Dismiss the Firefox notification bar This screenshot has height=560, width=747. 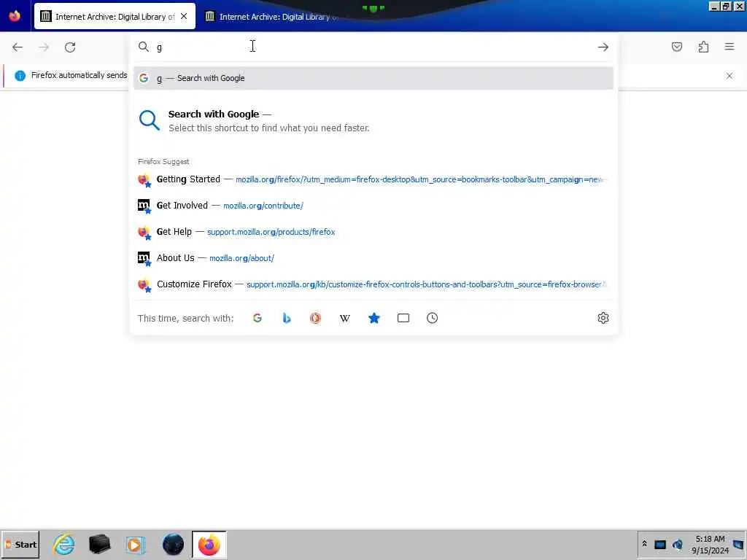coord(729,76)
